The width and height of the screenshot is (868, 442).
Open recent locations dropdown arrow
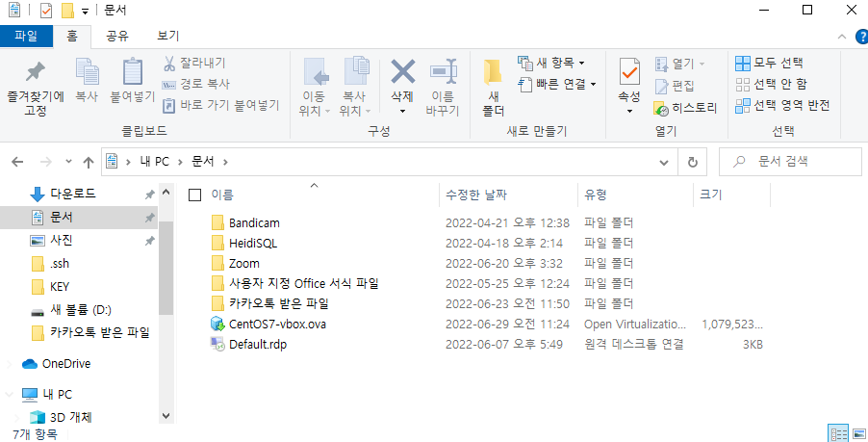68,162
